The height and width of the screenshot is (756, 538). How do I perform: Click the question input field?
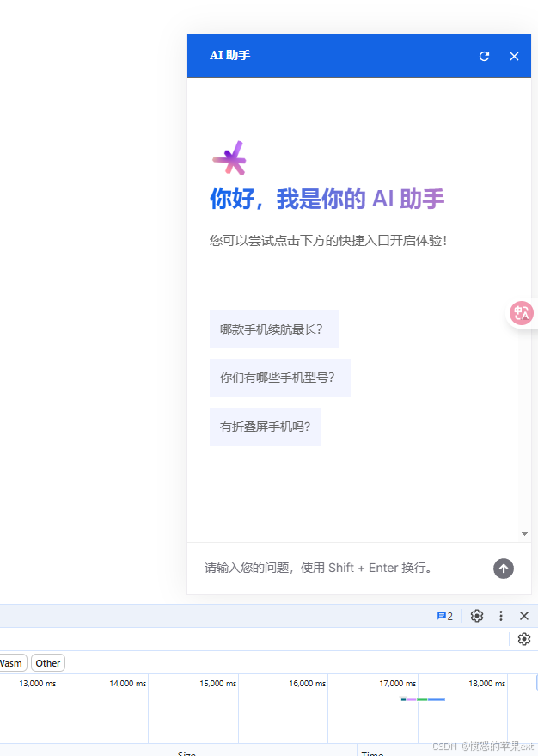(x=345, y=568)
